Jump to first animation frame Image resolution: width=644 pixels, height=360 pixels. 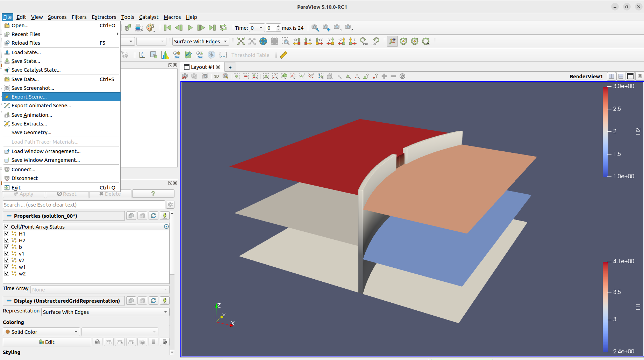[167, 28]
